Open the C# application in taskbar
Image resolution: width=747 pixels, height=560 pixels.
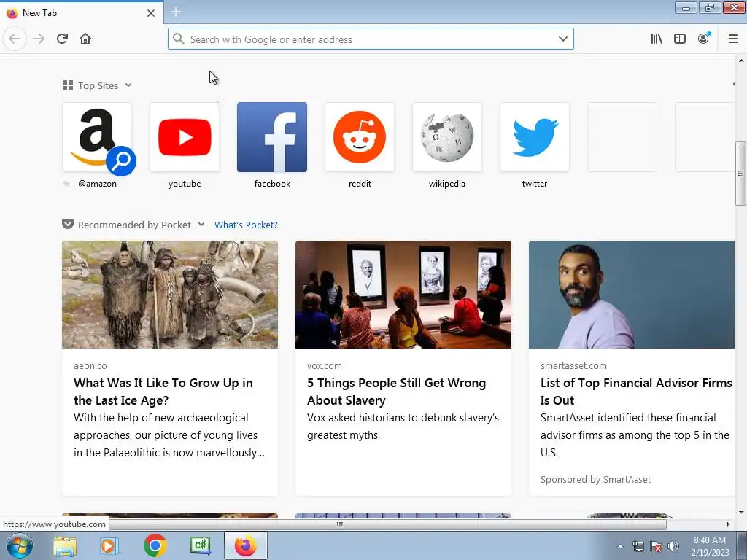click(x=200, y=545)
